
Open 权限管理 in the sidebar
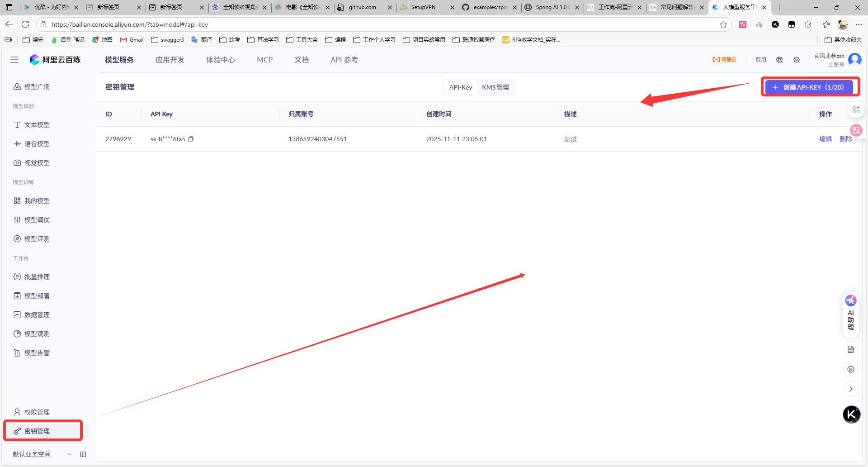click(32, 412)
